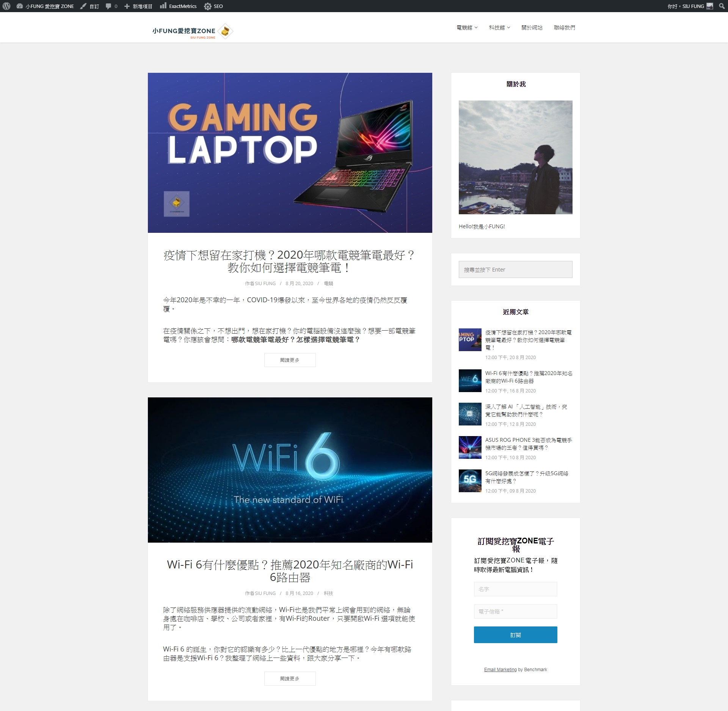This screenshot has height=711, width=728.
Task: Click the SEO gear icon
Action: tap(207, 6)
